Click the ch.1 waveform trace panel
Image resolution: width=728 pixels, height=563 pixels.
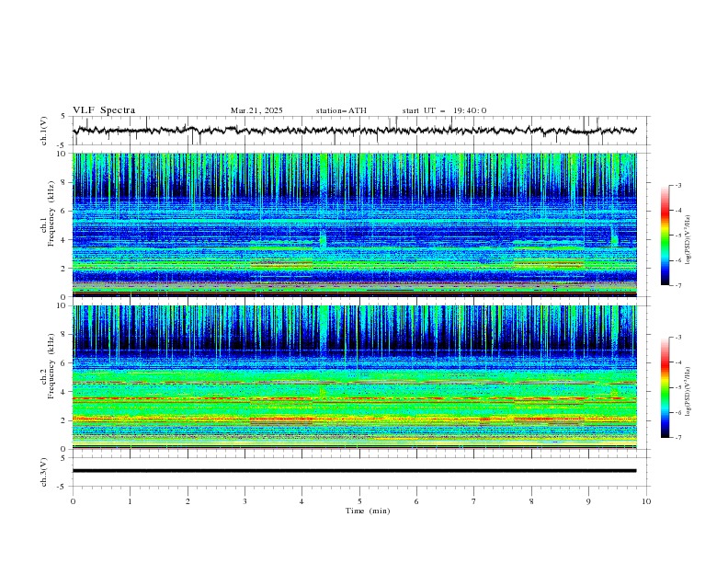[360, 131]
